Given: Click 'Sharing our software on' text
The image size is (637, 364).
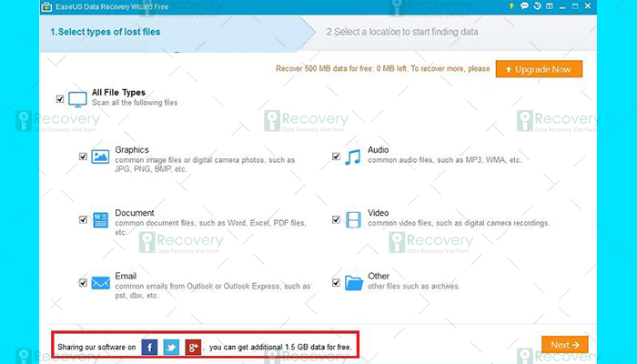Looking at the screenshot, I should click(96, 348).
